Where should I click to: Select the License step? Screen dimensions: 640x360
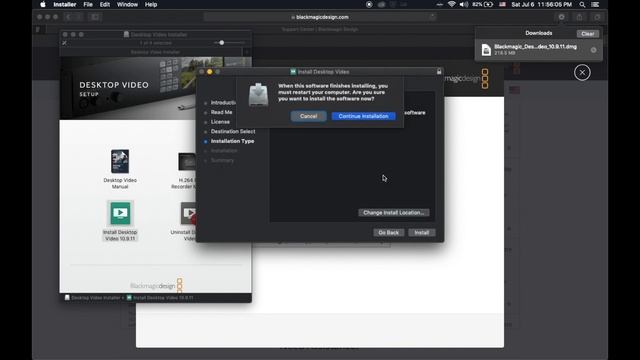(220, 122)
